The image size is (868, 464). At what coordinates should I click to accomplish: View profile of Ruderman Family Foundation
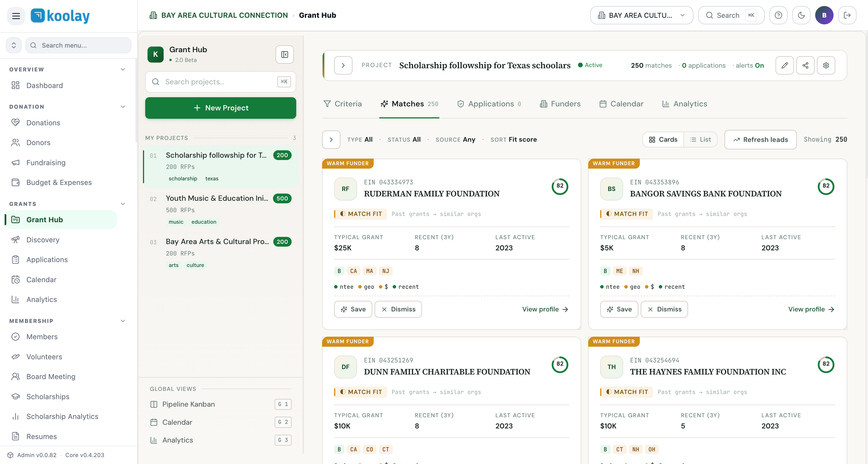(x=545, y=309)
